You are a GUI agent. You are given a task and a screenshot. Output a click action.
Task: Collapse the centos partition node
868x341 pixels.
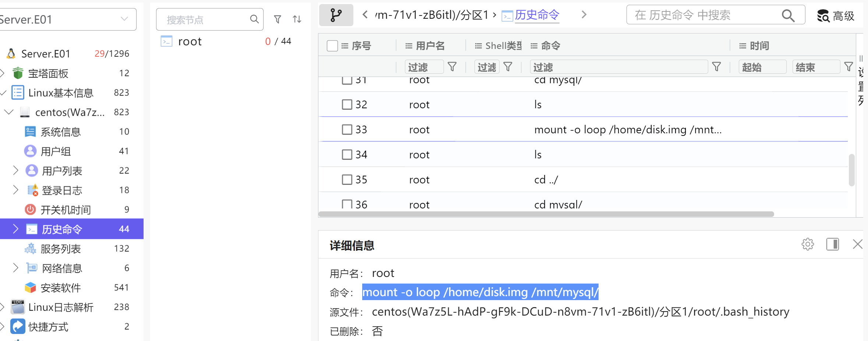9,112
